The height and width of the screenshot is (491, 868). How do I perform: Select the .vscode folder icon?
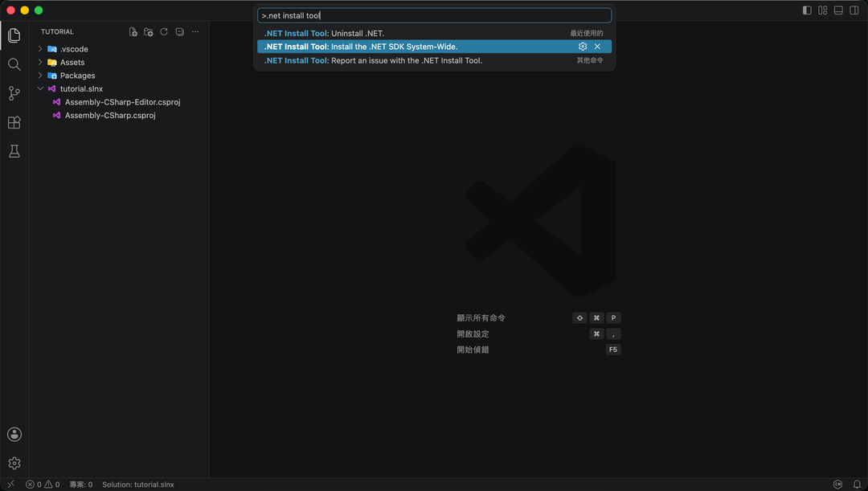tap(52, 49)
